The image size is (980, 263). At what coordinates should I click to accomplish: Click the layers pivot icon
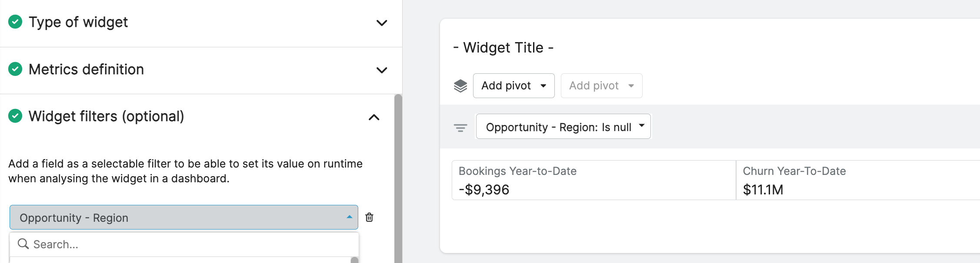pos(460,85)
